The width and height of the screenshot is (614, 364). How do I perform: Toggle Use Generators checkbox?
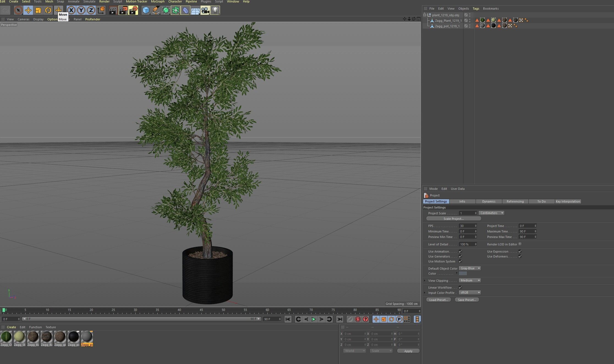[460, 256]
